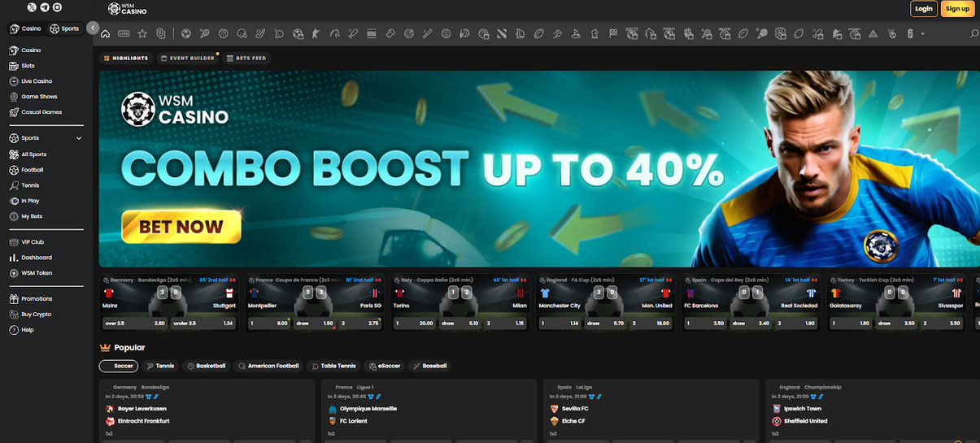Open the Telegram social link

point(44,7)
